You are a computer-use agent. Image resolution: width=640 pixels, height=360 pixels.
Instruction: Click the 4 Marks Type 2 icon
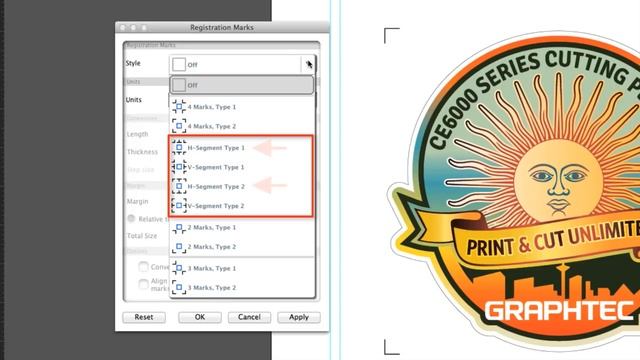coord(179,126)
